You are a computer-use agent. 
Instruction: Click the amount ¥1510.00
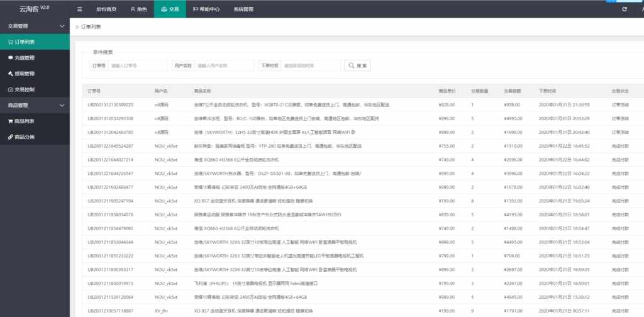tap(513, 146)
